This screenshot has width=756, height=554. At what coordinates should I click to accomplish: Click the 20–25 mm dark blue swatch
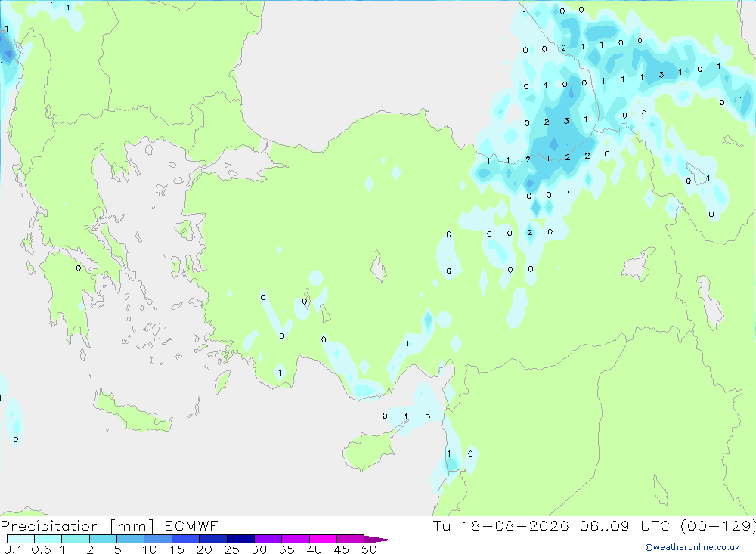point(212,539)
